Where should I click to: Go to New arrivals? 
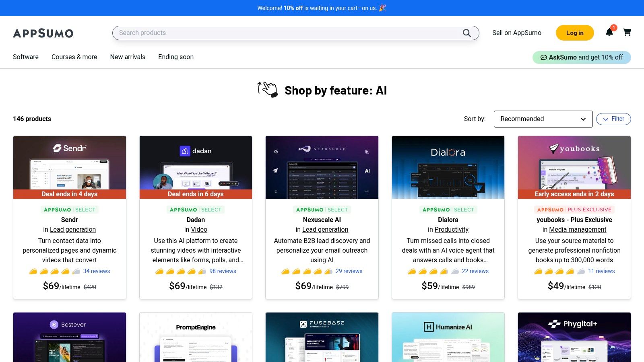(128, 57)
